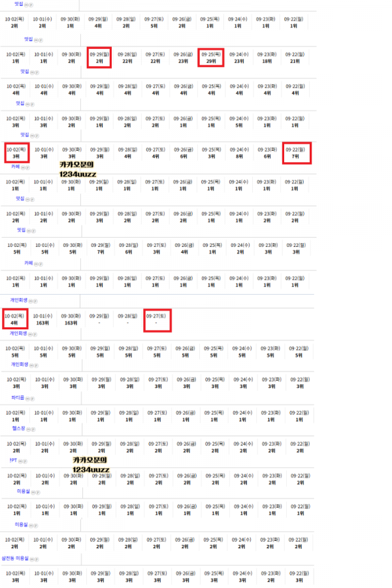Screen dimensions: 392x588
Task: Open 카페 link directly below the 8위 row
Action: pos(15,167)
